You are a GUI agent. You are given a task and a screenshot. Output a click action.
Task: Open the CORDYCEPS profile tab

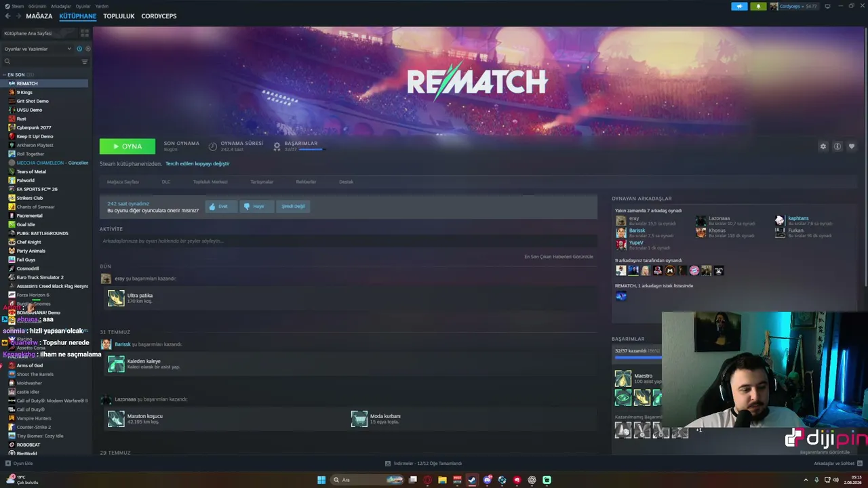coord(159,16)
